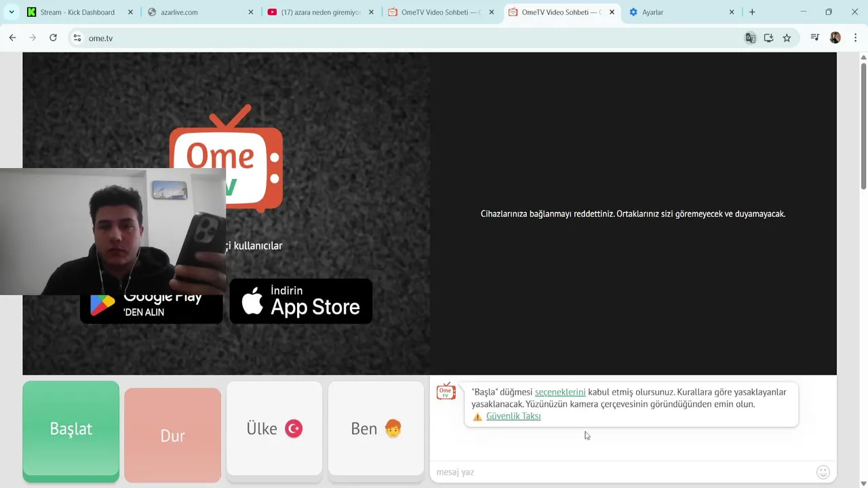Click the mesaj yaz input field
868x488 pixels.
(620, 472)
